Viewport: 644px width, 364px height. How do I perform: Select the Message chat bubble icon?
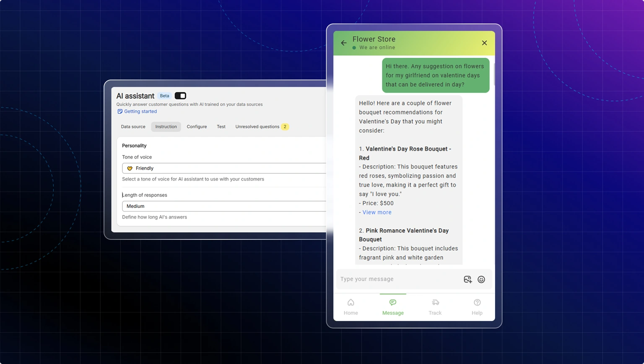(393, 303)
